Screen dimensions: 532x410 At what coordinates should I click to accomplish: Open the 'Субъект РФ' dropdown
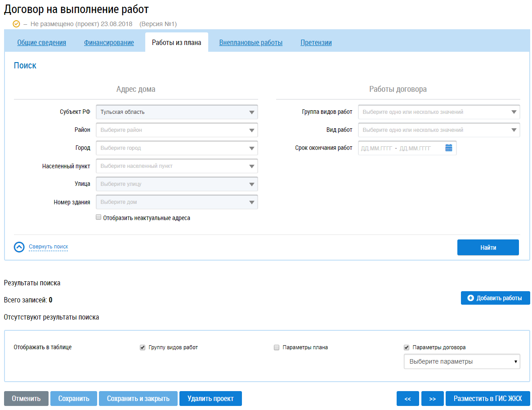[x=177, y=112]
